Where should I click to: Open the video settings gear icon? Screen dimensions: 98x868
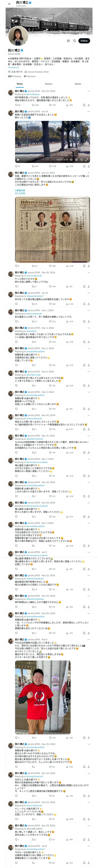click(x=76, y=160)
